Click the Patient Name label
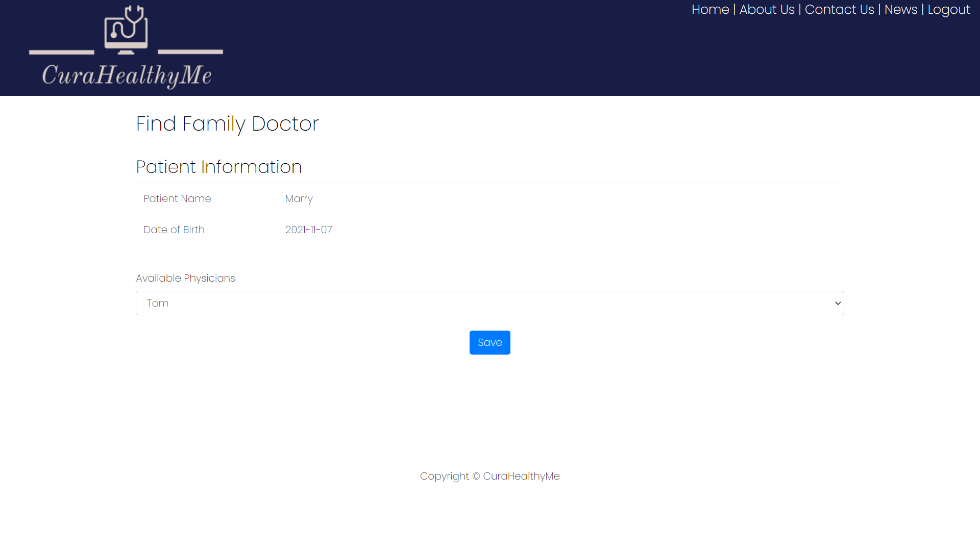980x551 pixels. (177, 199)
